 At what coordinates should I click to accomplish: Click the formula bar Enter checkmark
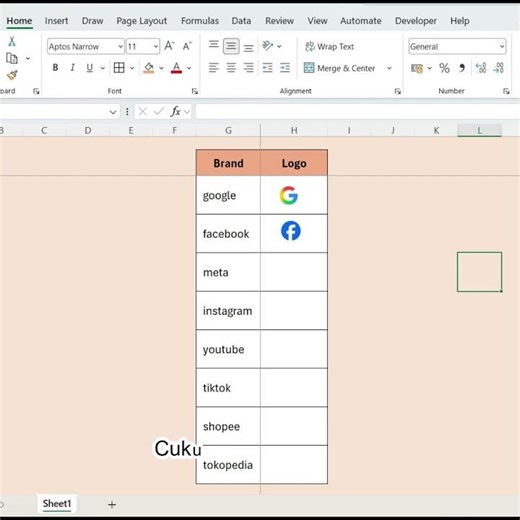click(x=159, y=111)
